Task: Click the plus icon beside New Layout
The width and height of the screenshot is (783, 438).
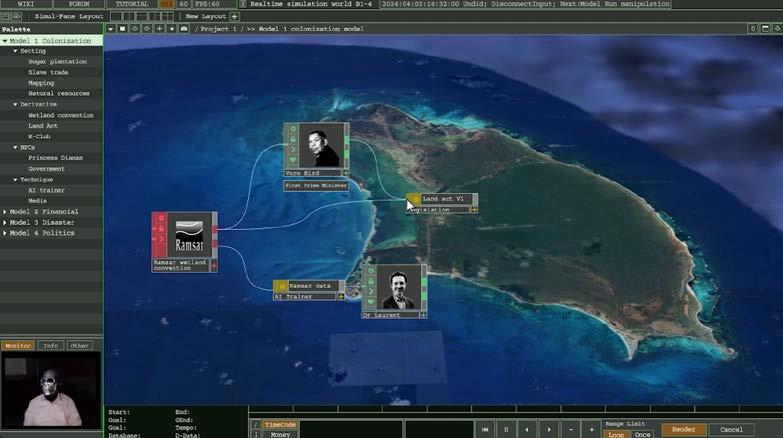Action: click(235, 17)
